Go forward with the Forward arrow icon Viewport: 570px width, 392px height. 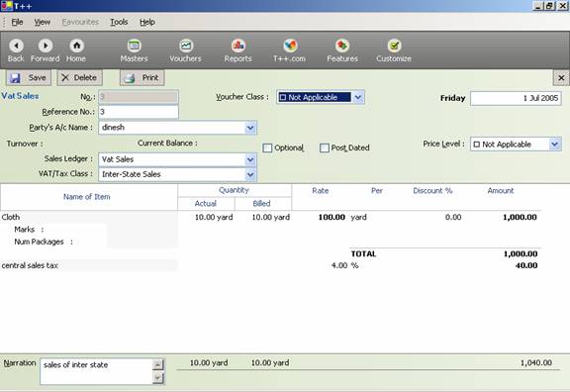[46, 46]
